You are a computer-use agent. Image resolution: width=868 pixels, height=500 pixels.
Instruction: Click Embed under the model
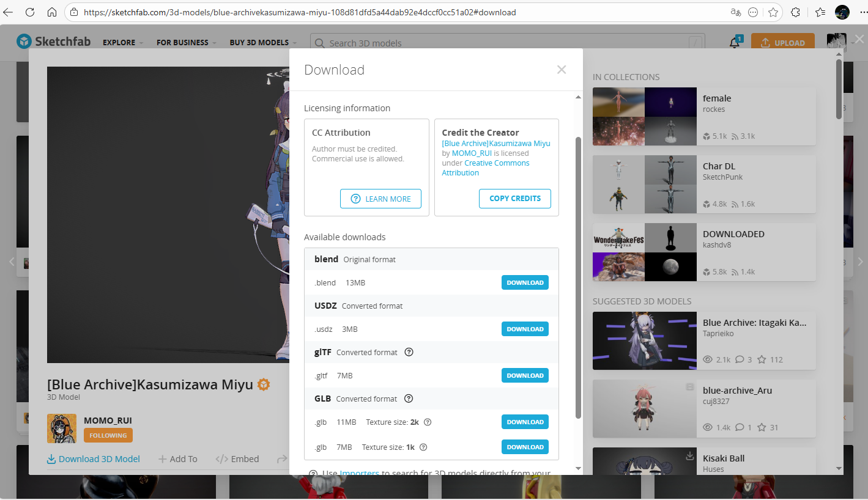pos(237,459)
